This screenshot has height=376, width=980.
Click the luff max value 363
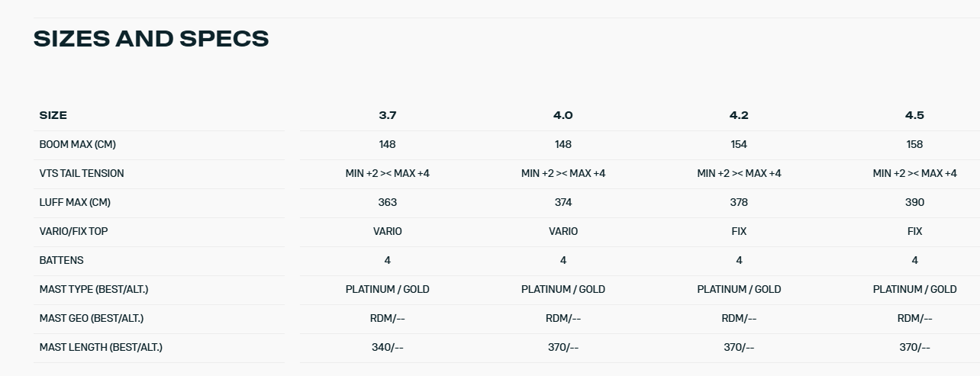388,202
